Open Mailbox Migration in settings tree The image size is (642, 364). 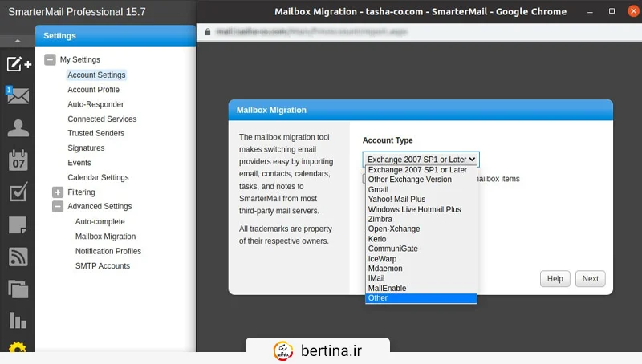pyautogui.click(x=105, y=237)
